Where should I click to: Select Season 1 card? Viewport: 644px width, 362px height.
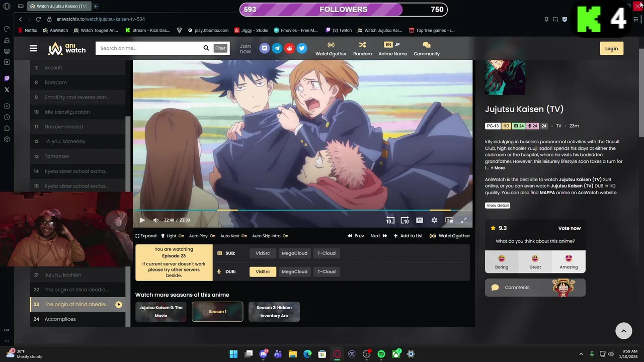click(x=217, y=312)
